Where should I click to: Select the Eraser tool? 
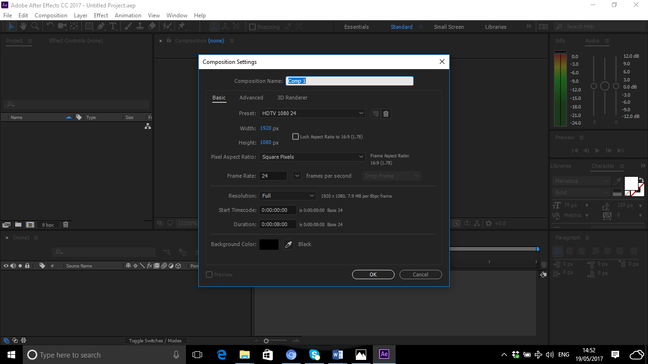(x=152, y=26)
